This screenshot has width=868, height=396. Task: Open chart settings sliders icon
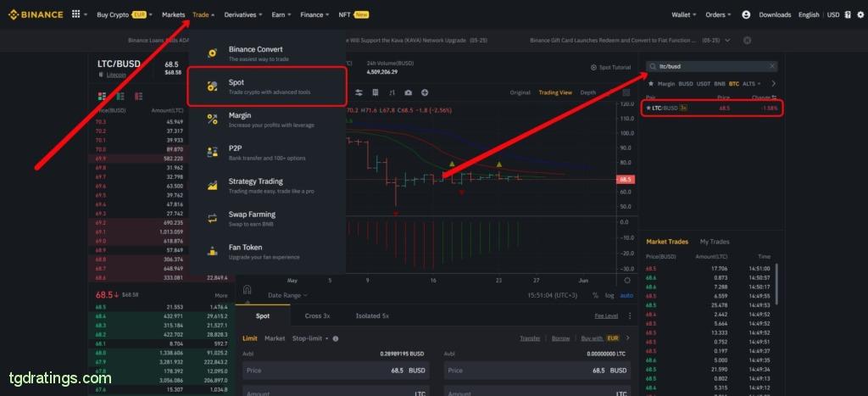click(x=359, y=92)
